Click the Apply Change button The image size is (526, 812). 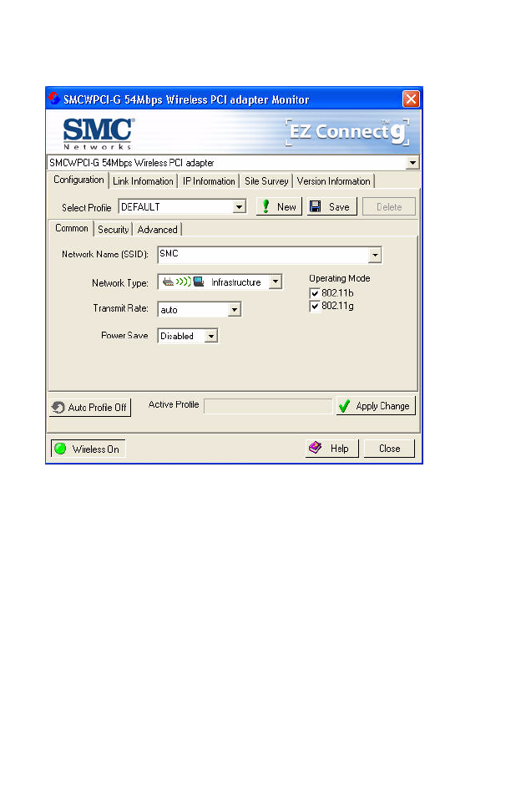point(376,406)
